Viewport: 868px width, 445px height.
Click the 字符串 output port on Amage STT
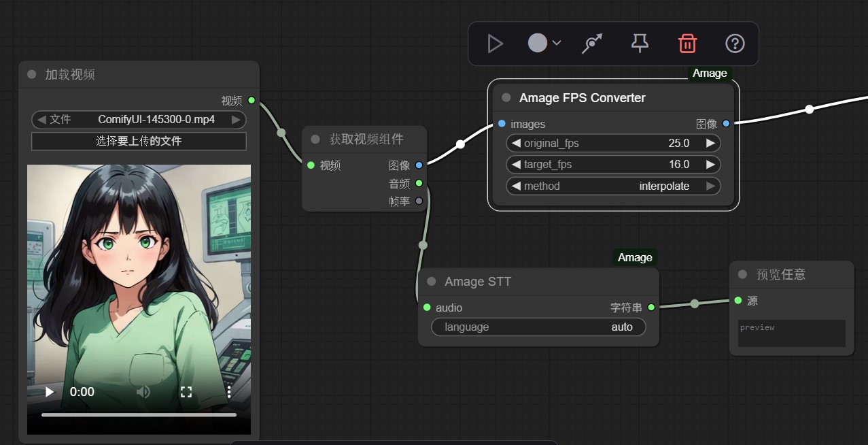click(651, 308)
